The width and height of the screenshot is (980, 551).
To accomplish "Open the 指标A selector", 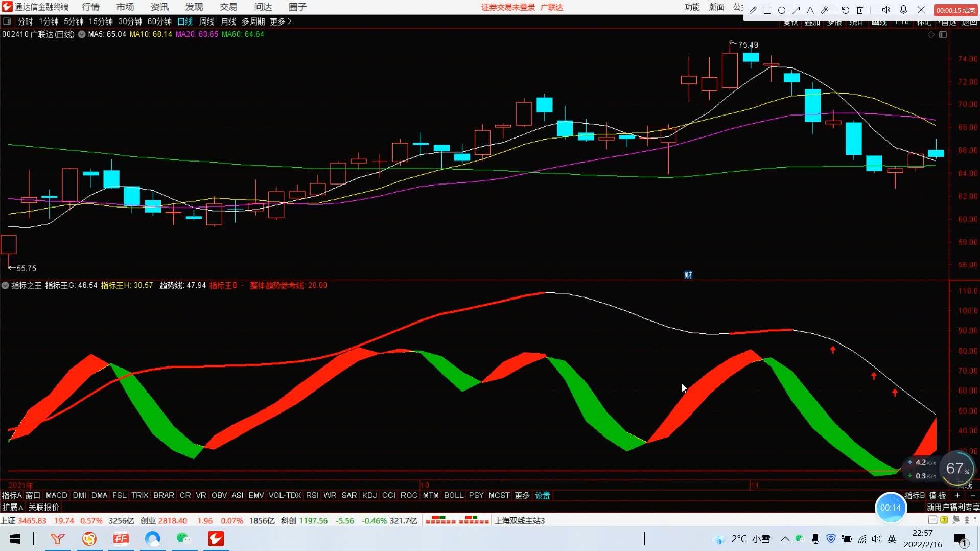I will coord(12,495).
